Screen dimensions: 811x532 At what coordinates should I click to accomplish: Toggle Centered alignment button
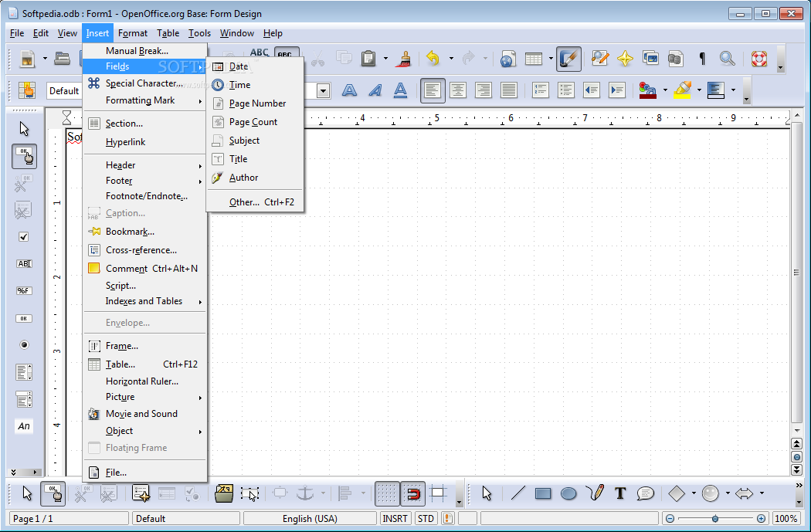458,90
